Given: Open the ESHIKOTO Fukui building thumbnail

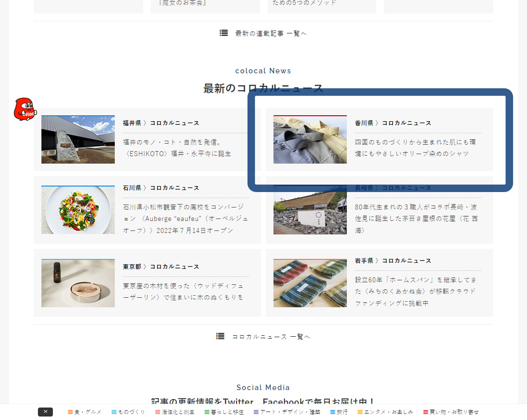Looking at the screenshot, I should tap(78, 140).
